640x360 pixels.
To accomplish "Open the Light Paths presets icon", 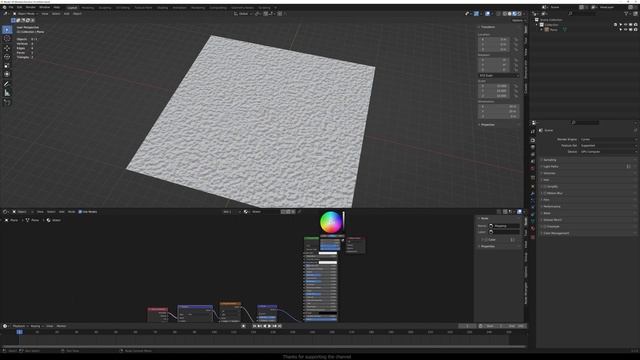I will coord(629,167).
